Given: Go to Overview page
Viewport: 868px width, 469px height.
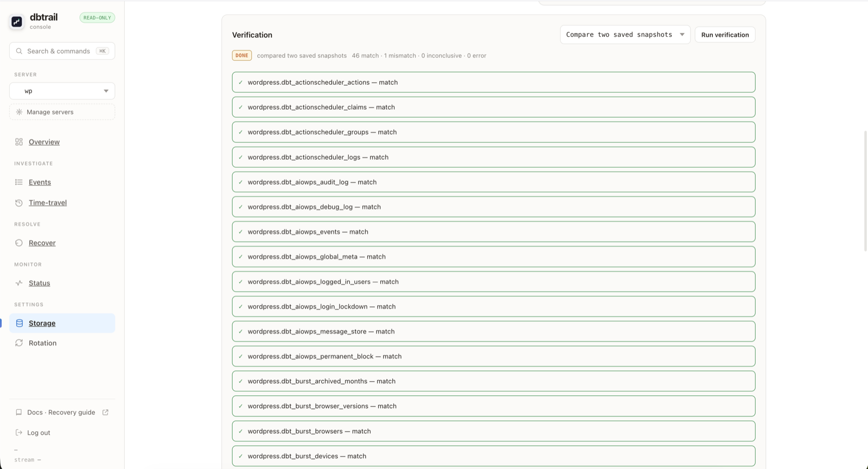Looking at the screenshot, I should tap(44, 142).
